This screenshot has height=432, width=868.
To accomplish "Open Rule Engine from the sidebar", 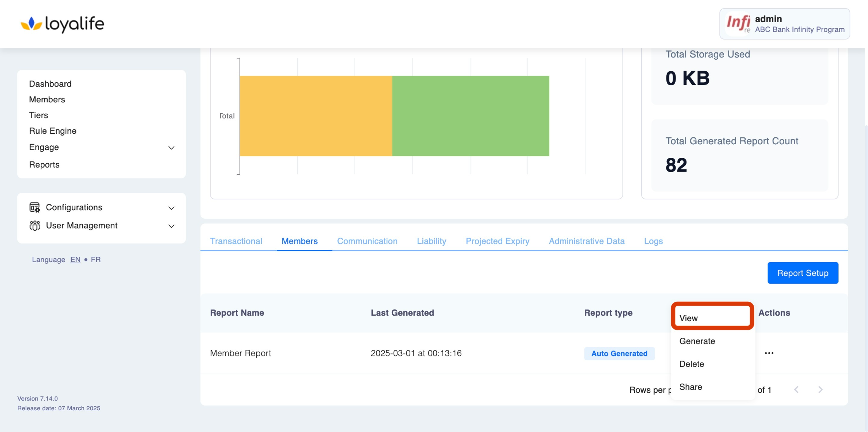I will [x=53, y=131].
